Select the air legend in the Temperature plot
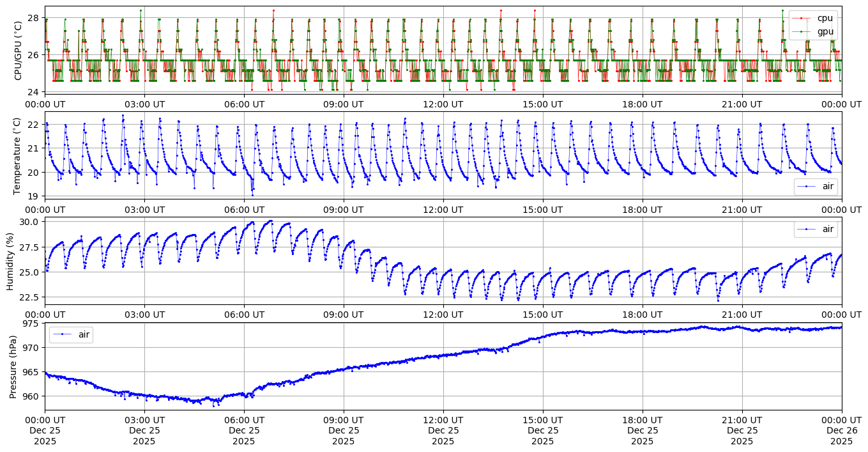The image size is (868, 452). coord(828,186)
